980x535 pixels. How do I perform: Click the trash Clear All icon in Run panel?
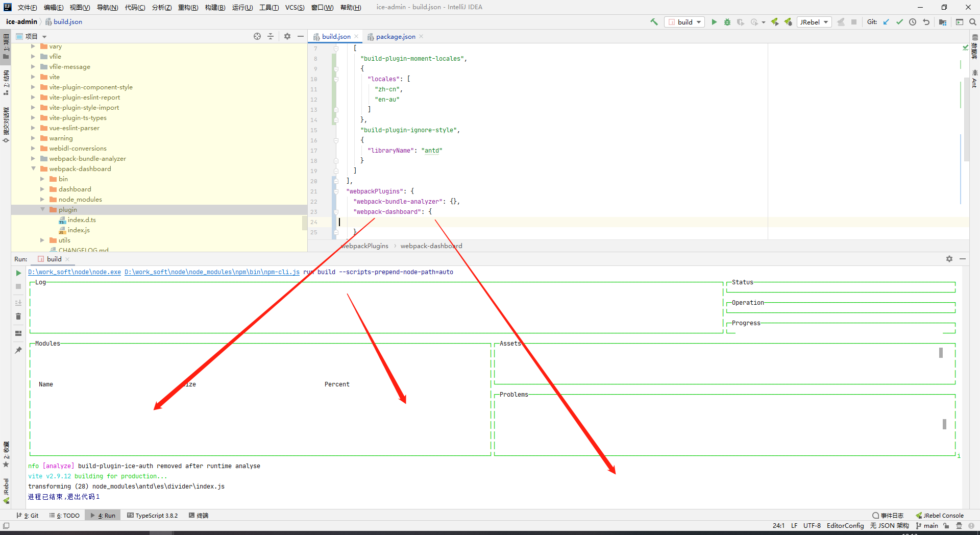coord(18,317)
